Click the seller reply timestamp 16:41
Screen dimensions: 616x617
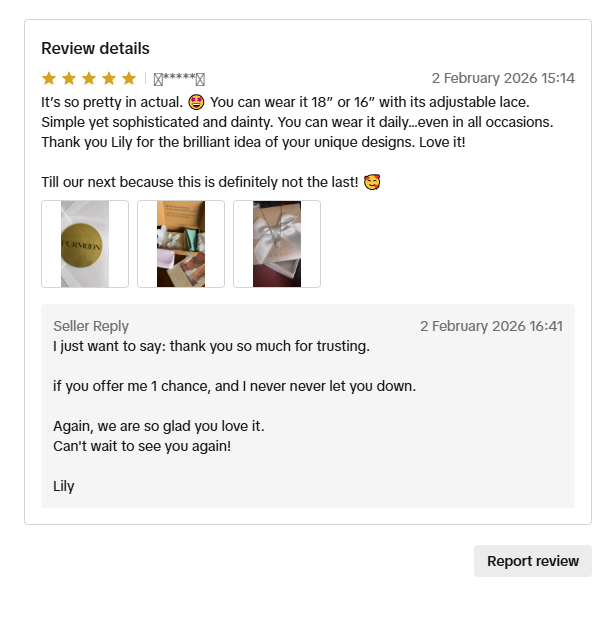click(x=491, y=326)
